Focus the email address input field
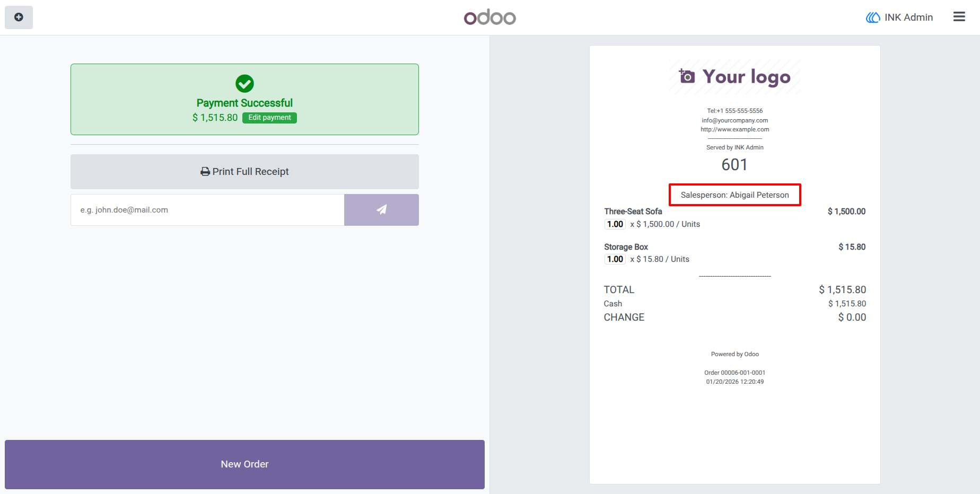The image size is (980, 494). [207, 210]
